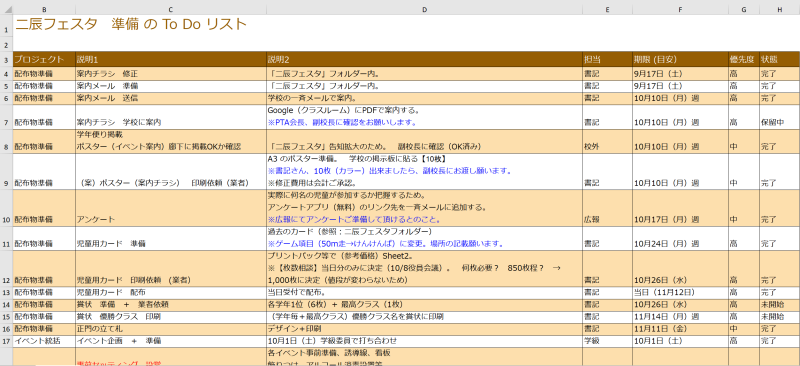800x366 pixels.
Task: Select the '保留中' status cell
Action: pyautogui.click(x=780, y=116)
